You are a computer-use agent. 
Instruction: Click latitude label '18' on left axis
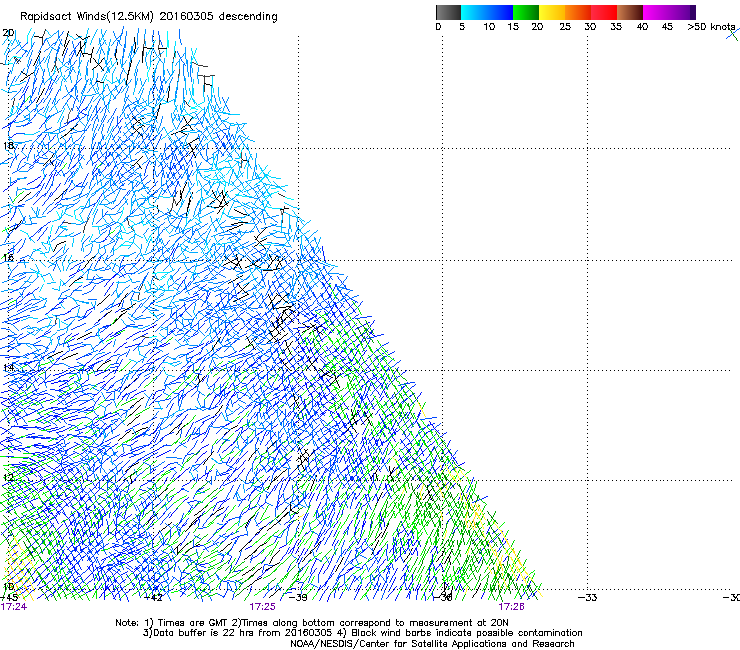pos(8,145)
